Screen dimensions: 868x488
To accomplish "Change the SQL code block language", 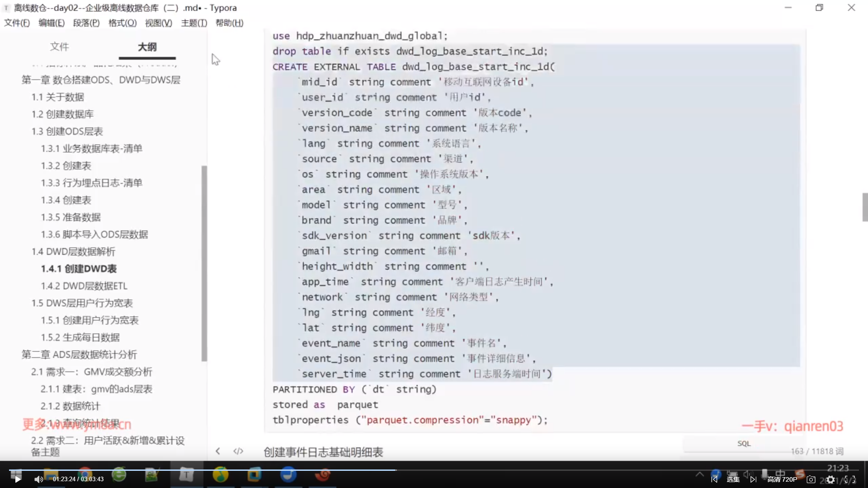I will pos(744,444).
